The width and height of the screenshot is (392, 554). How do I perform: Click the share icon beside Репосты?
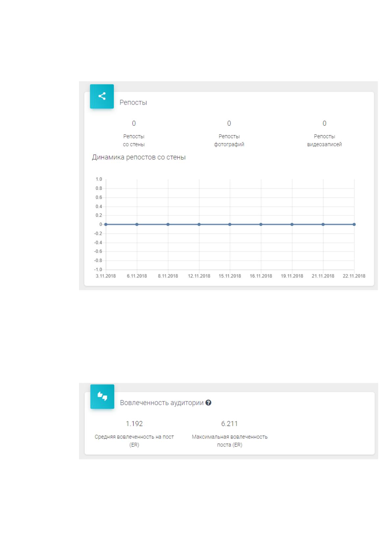(x=102, y=96)
